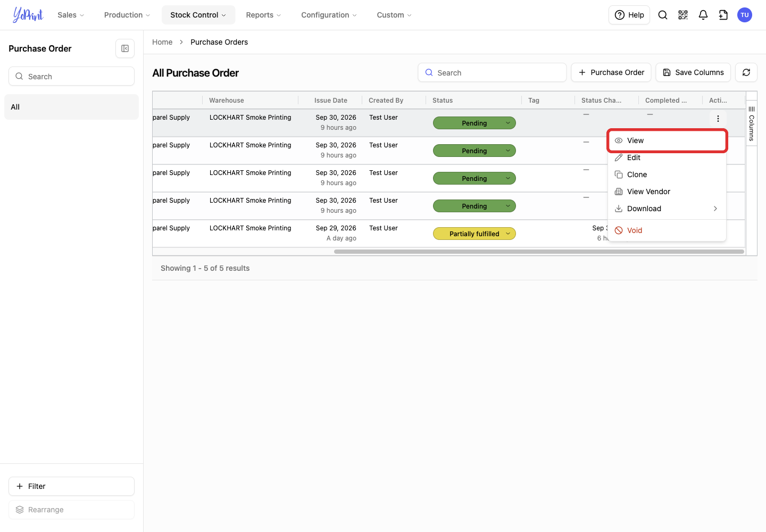Create a new Purchase Order
Image resolution: width=766 pixels, height=532 pixels.
tap(611, 72)
